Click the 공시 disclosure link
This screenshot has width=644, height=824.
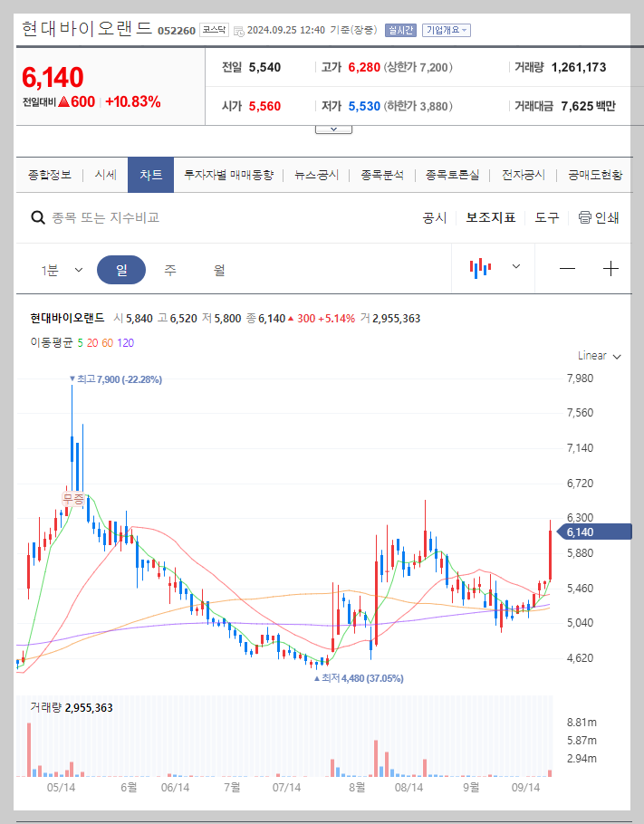(437, 217)
